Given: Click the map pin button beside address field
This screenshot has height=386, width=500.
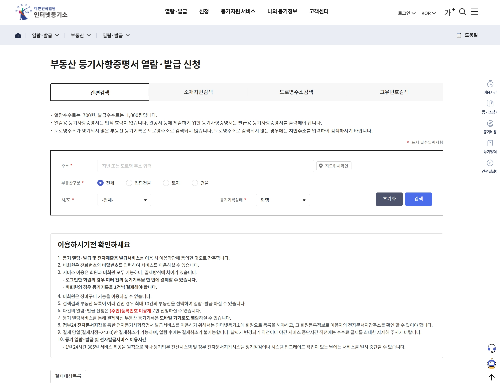Looking at the screenshot, I should [334, 166].
